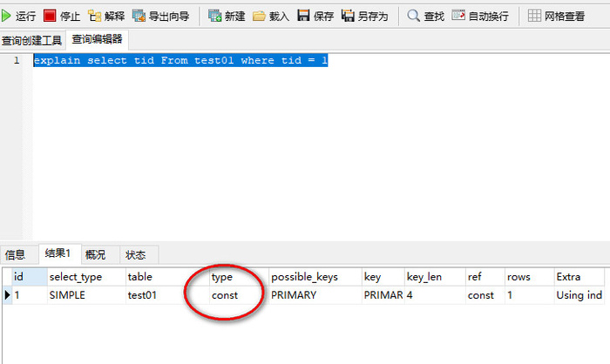
Task: Click the Find (查找) magnifier icon
Action: [413, 16]
